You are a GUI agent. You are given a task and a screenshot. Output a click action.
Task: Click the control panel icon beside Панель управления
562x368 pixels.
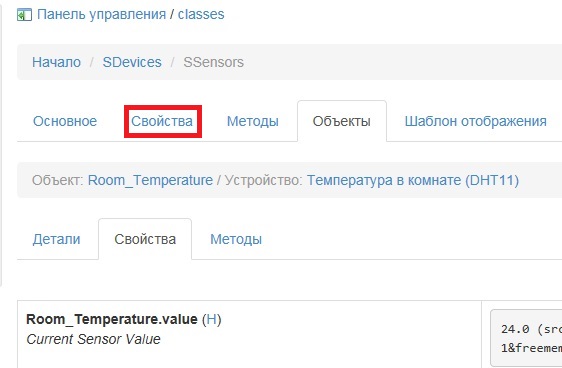(x=24, y=15)
